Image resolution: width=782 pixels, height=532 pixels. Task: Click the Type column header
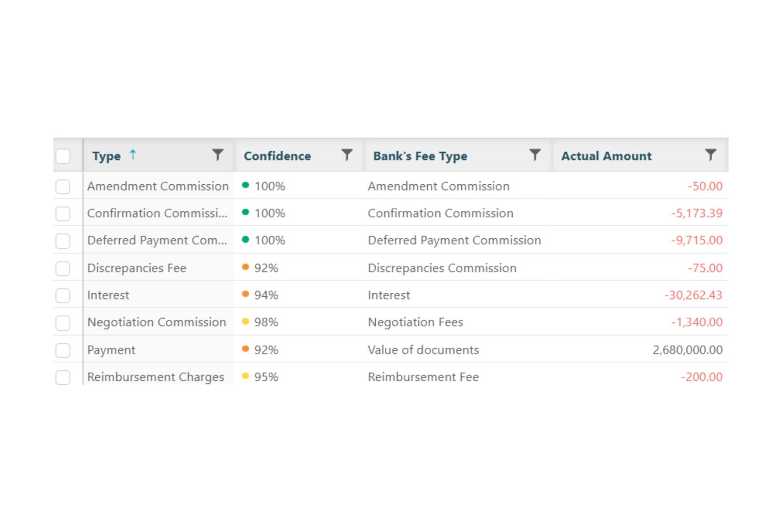pyautogui.click(x=107, y=156)
